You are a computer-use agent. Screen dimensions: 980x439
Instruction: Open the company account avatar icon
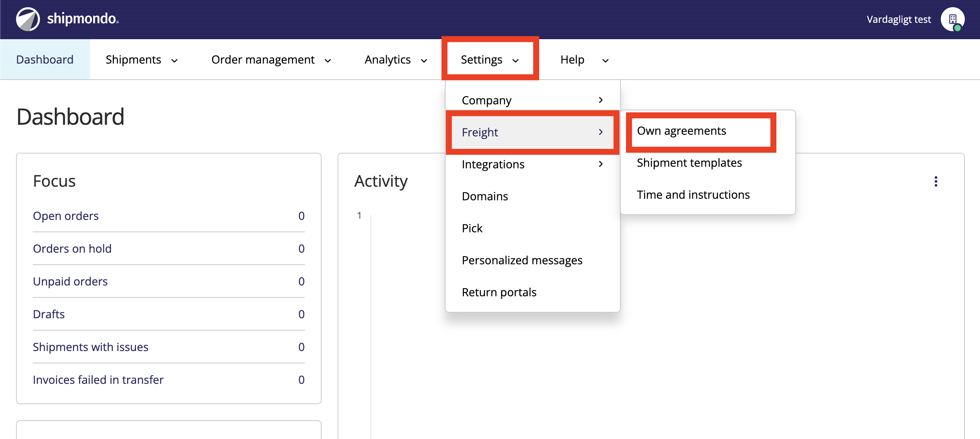point(952,19)
